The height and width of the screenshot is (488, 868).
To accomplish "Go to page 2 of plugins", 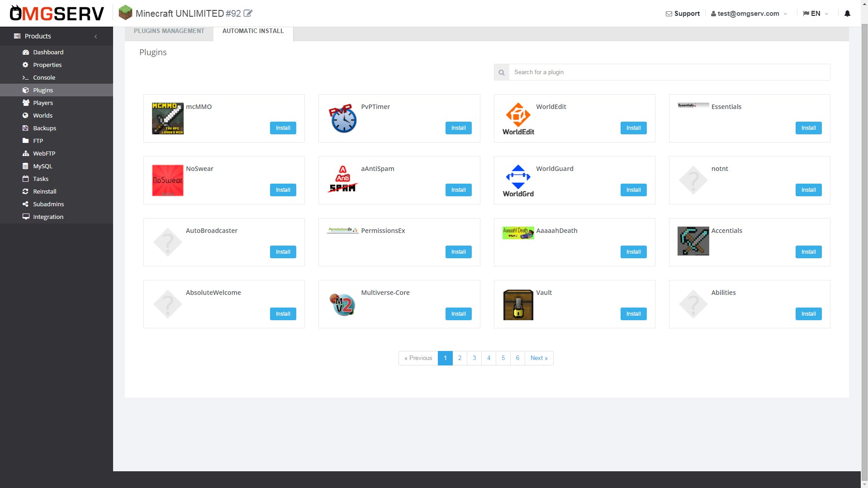I will click(x=460, y=358).
